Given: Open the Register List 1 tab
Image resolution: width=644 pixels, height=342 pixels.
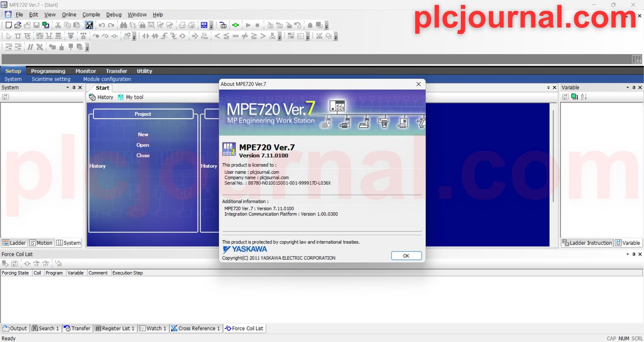Looking at the screenshot, I should pos(115,328).
